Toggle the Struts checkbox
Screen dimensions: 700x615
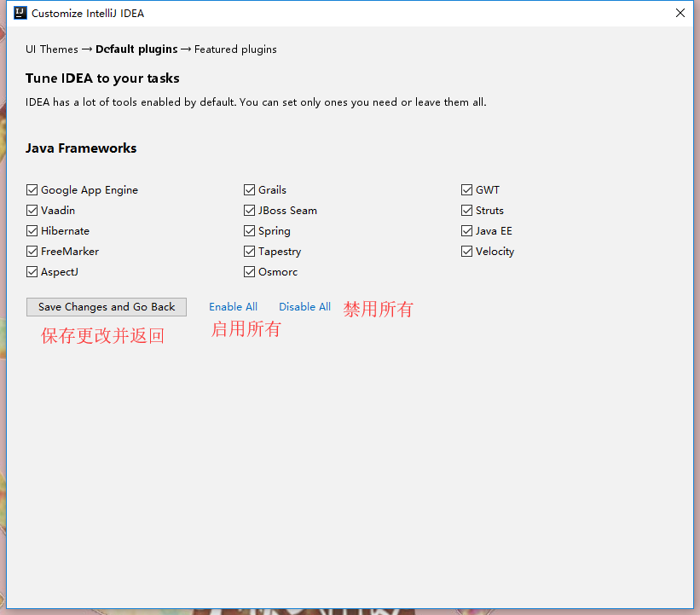466,211
